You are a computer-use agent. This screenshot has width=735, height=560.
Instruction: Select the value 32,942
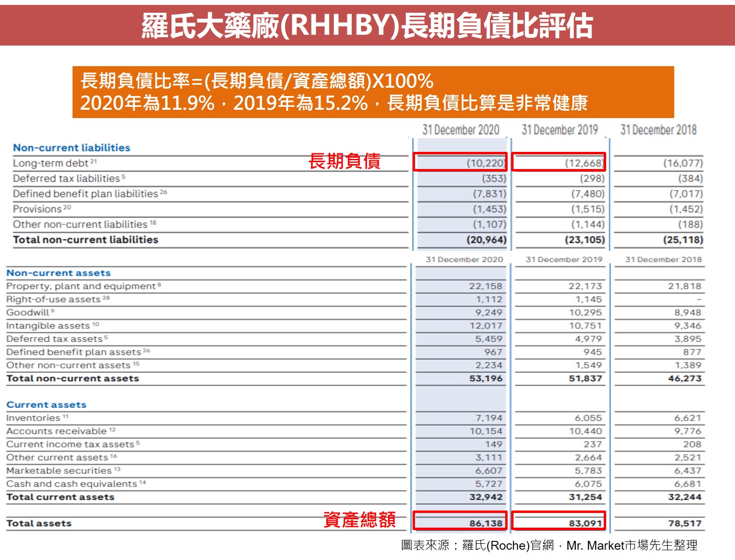pos(486,497)
